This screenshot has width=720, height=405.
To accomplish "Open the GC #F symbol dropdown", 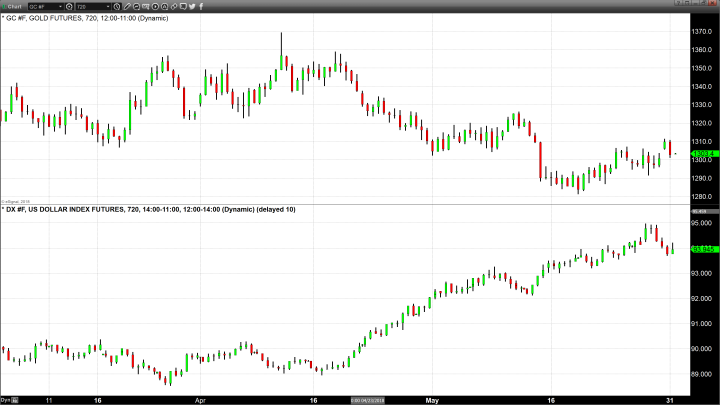I will (48, 6).
